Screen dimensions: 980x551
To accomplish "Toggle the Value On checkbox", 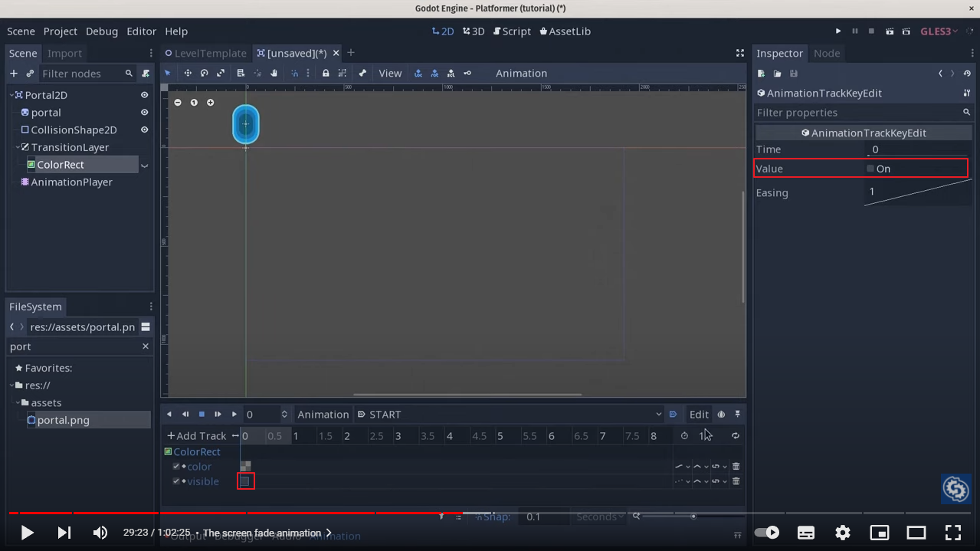I will click(870, 169).
